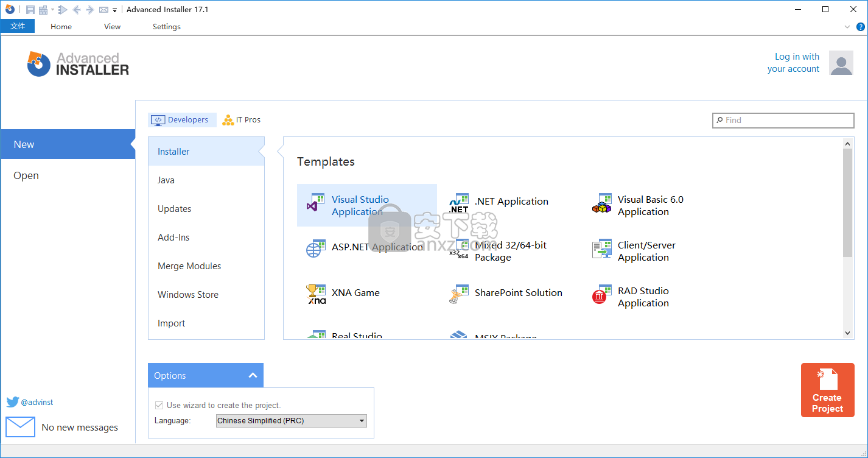Screen dimensions: 868x458
Task: Choose the RAD Studio Application template icon
Action: click(x=601, y=294)
